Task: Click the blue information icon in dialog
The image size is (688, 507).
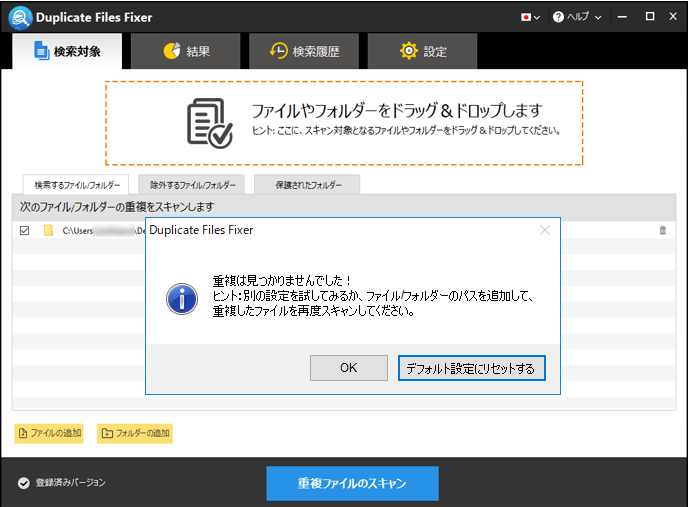Action: [182, 298]
